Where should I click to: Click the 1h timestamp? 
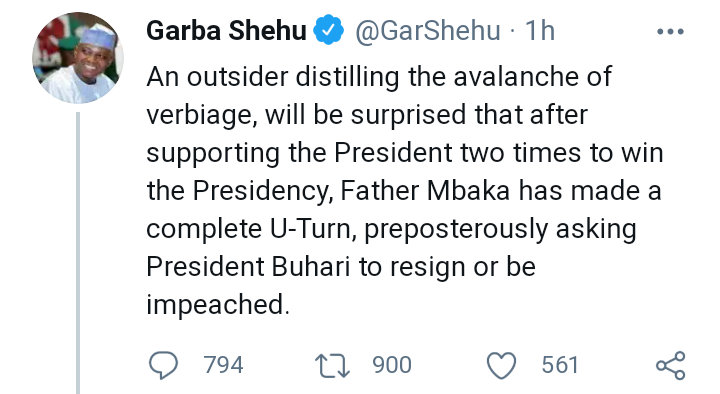540,30
